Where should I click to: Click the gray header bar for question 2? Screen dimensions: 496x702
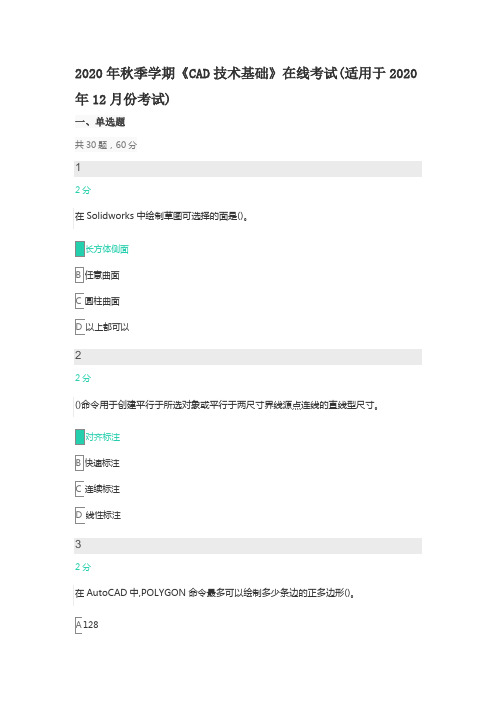coord(248,357)
